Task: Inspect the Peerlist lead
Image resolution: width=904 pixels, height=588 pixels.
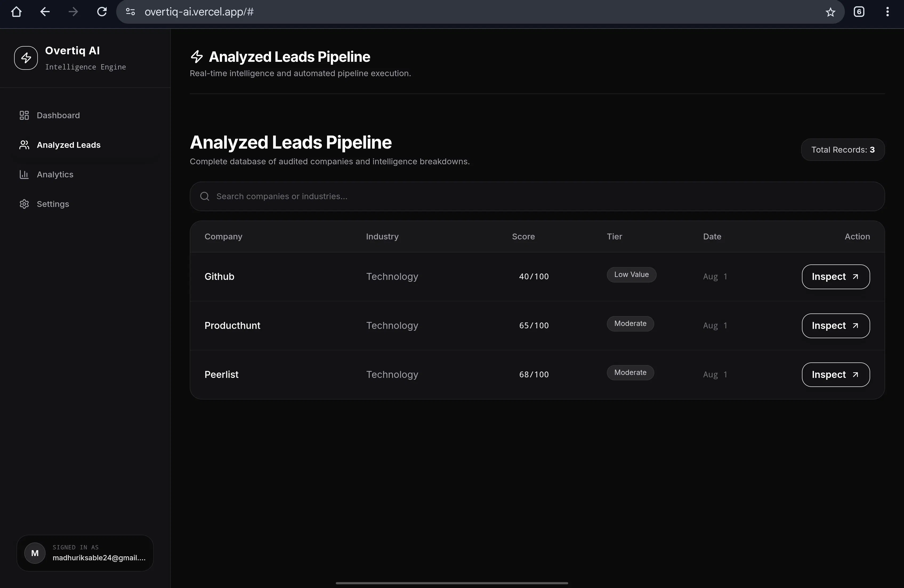Action: point(836,375)
